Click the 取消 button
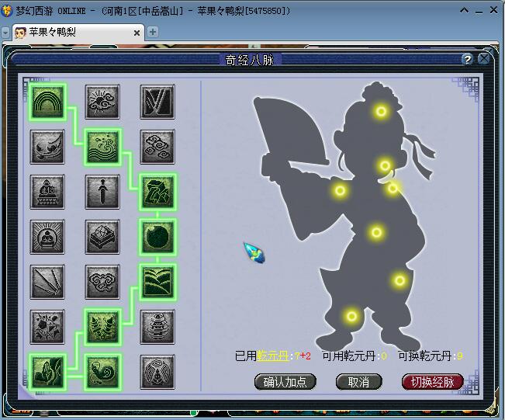505x420 pixels. tap(359, 382)
